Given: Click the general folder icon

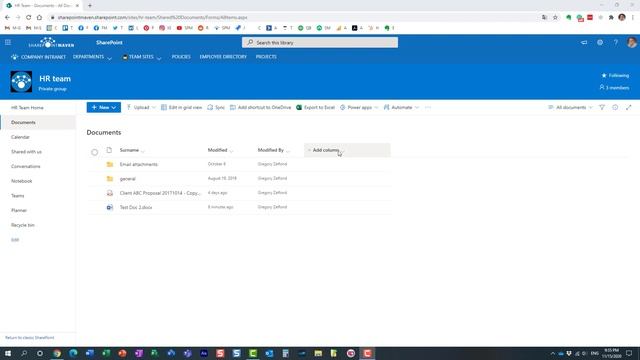Looking at the screenshot, I should tap(110, 179).
